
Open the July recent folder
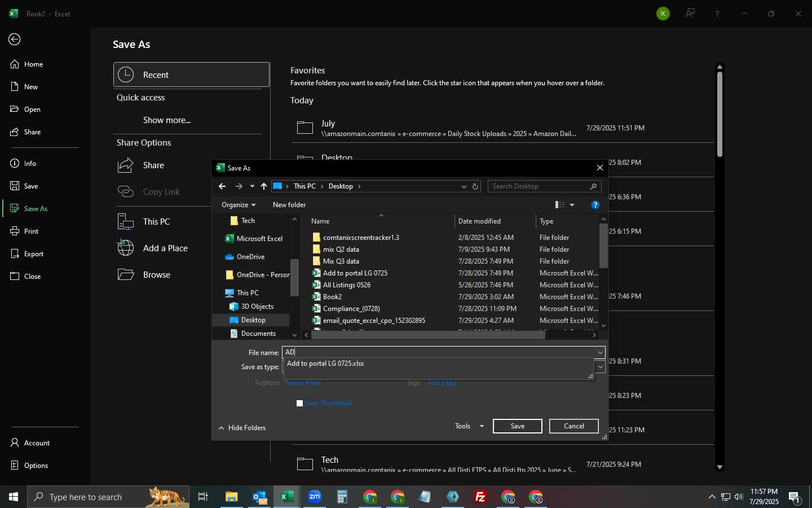(502, 128)
